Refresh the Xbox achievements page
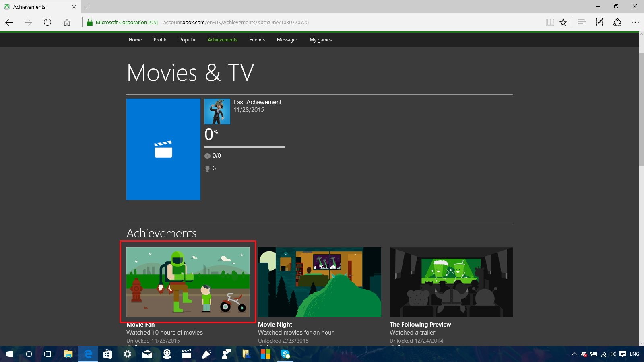This screenshot has height=362, width=644. pyautogui.click(x=47, y=23)
